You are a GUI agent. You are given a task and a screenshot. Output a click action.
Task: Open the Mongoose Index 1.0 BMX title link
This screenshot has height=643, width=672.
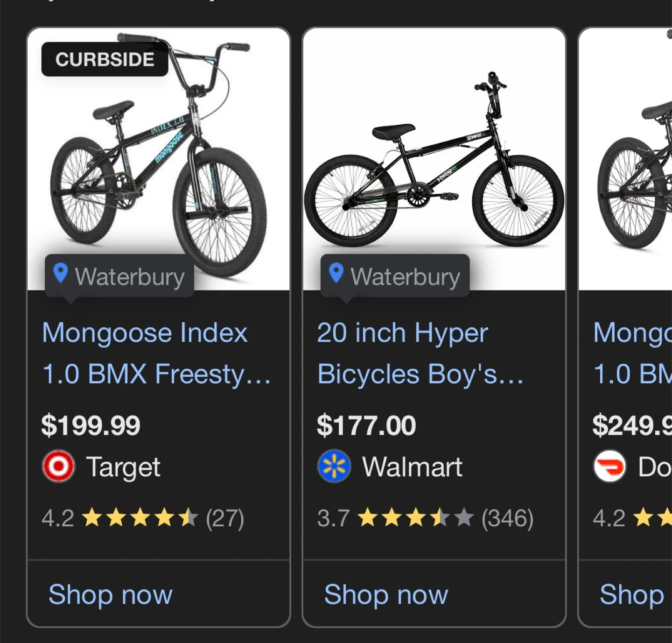coord(156,353)
